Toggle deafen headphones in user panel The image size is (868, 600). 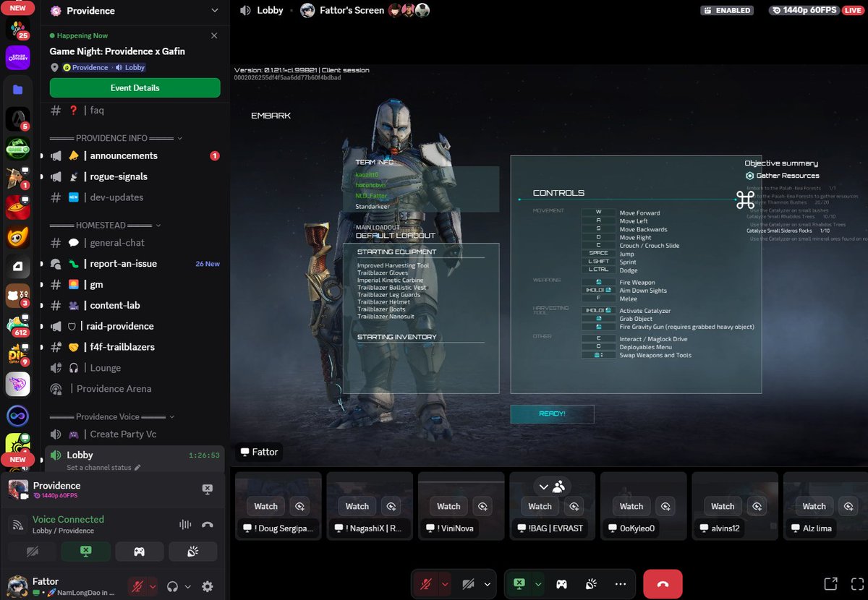coord(172,586)
